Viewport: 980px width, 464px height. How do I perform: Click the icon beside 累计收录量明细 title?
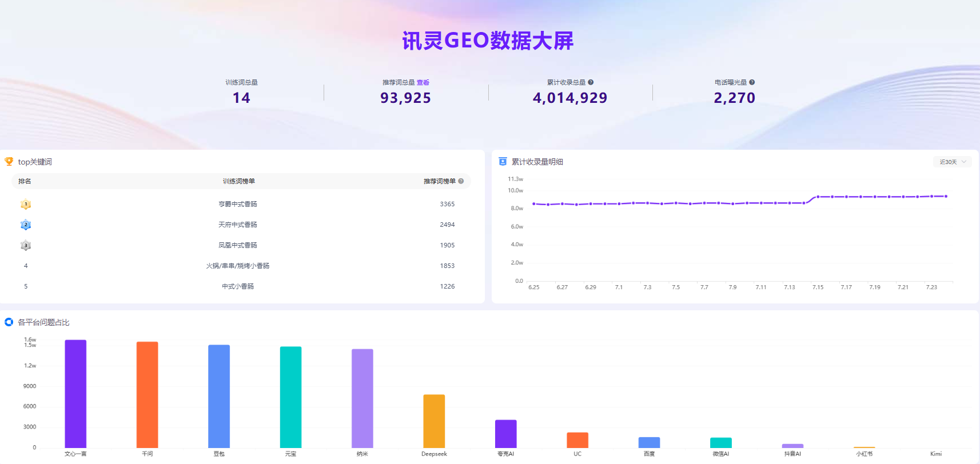[x=503, y=162]
